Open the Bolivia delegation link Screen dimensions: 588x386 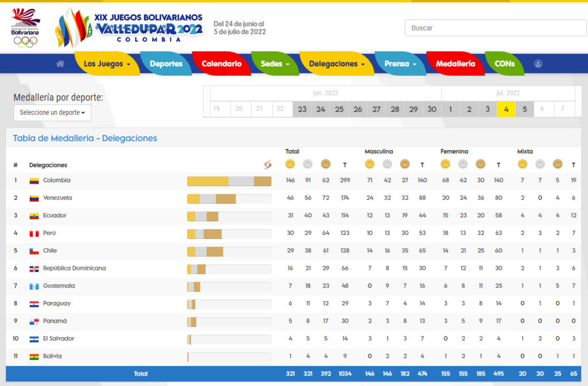point(52,356)
